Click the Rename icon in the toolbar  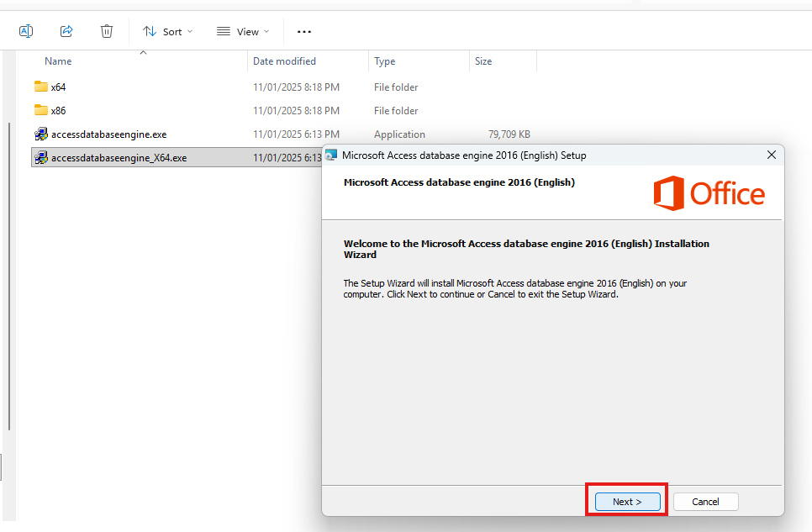coord(25,30)
